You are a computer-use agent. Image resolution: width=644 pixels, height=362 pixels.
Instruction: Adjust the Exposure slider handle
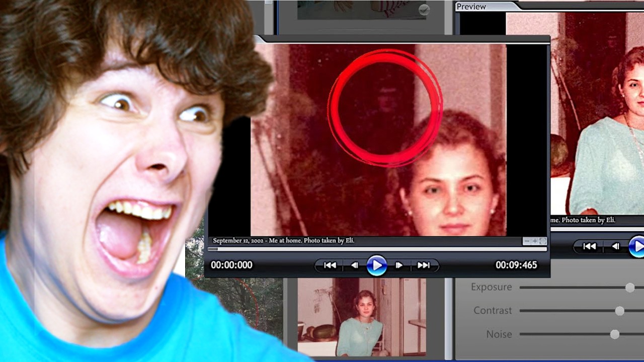point(629,287)
